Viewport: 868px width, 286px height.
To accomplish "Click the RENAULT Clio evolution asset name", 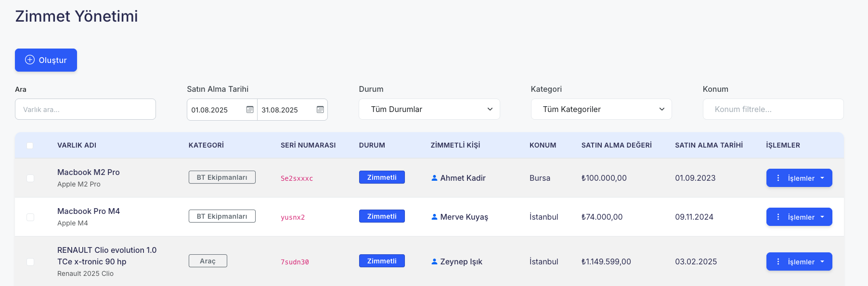I will pos(107,256).
